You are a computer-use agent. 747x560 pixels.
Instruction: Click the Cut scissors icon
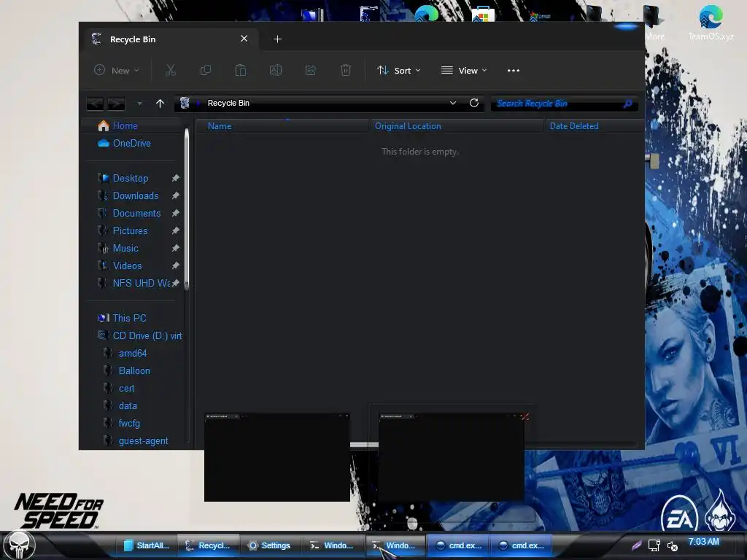(171, 71)
